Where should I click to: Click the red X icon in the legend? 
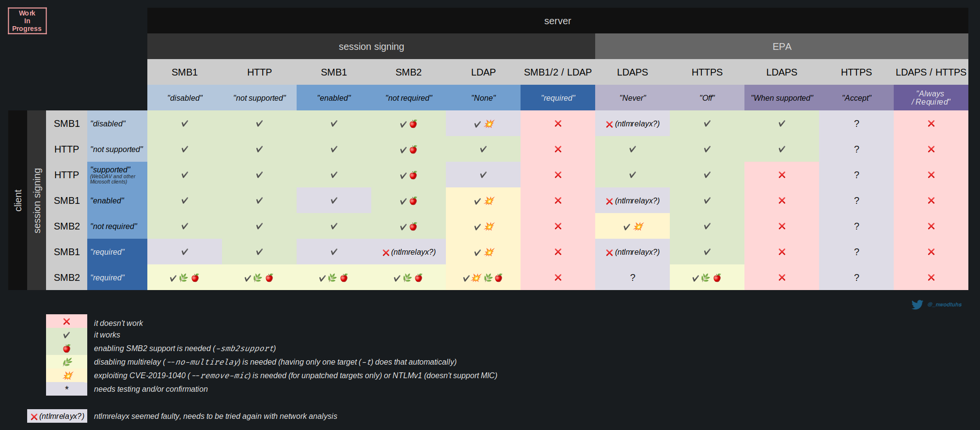[66, 322]
